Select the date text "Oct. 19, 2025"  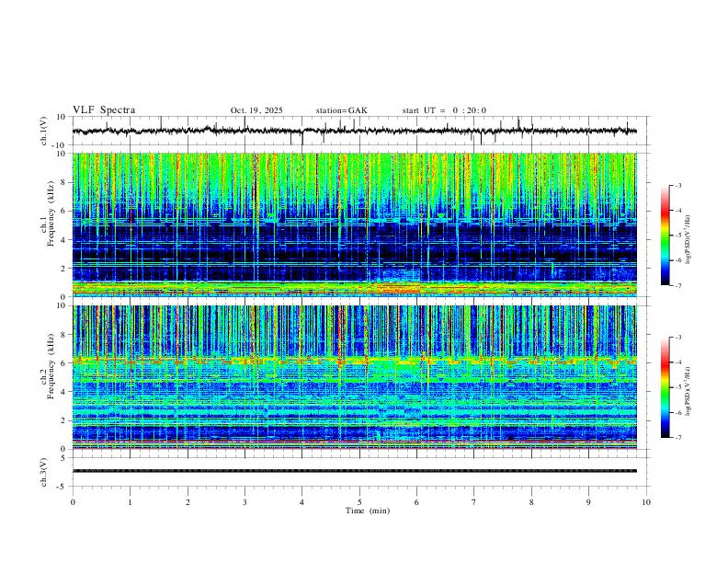(x=256, y=110)
